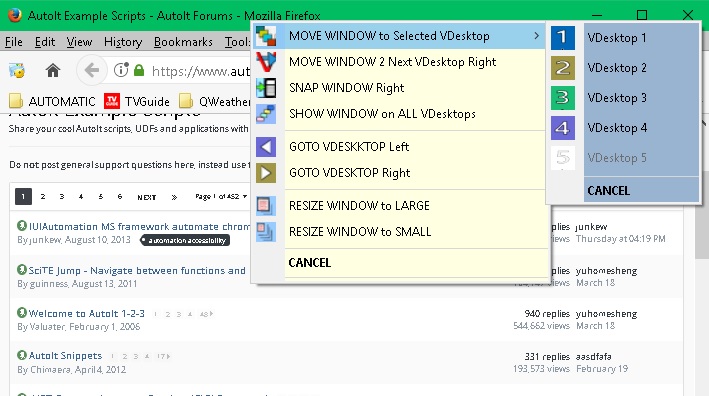Go to pagination page 2

tap(43, 197)
